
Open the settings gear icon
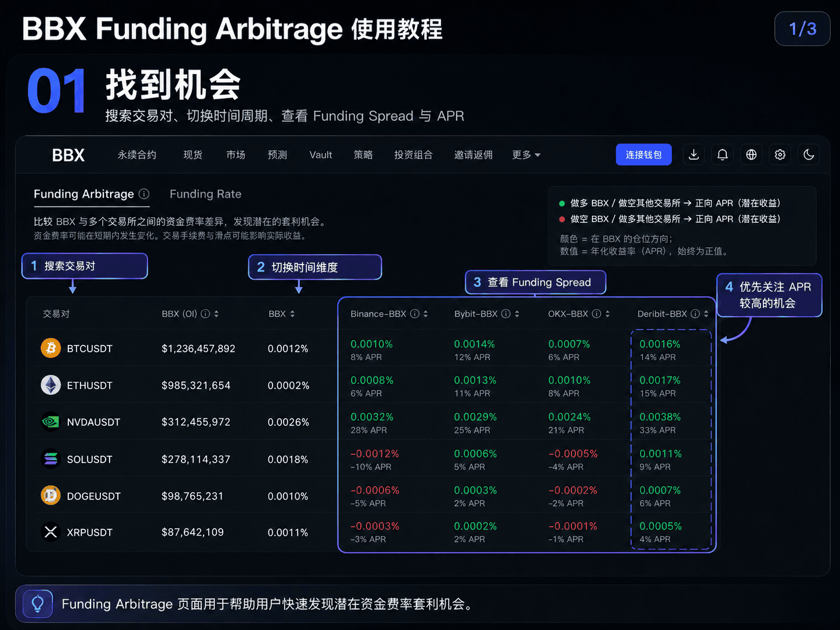[x=780, y=154]
